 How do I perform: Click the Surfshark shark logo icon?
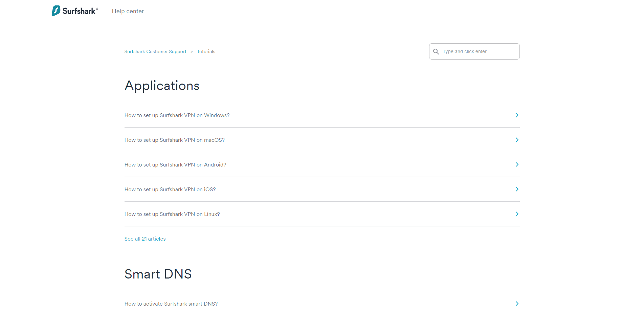tap(56, 11)
